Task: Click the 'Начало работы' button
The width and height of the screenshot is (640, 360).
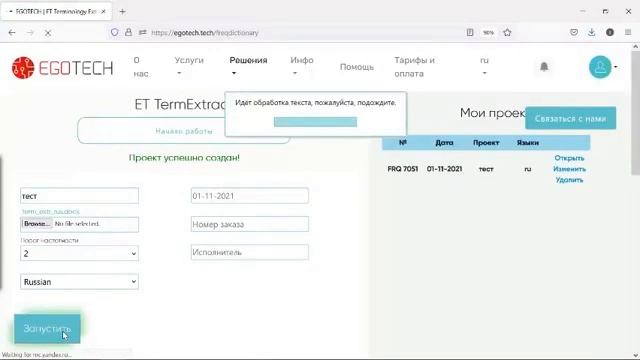Action: point(184,131)
